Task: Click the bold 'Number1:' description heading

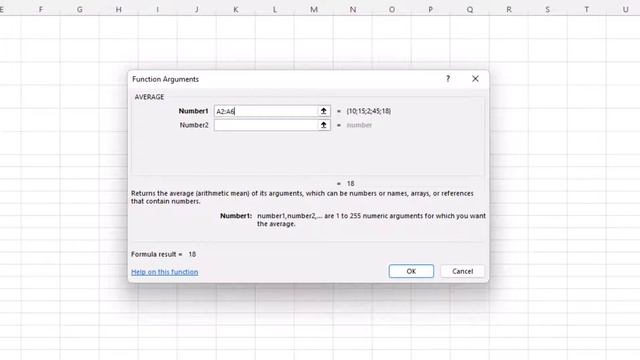Action: point(236,216)
